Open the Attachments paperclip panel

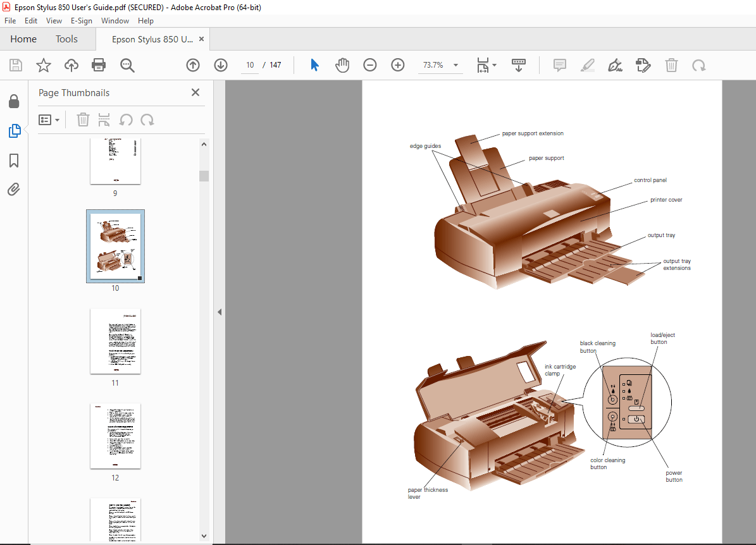[14, 189]
